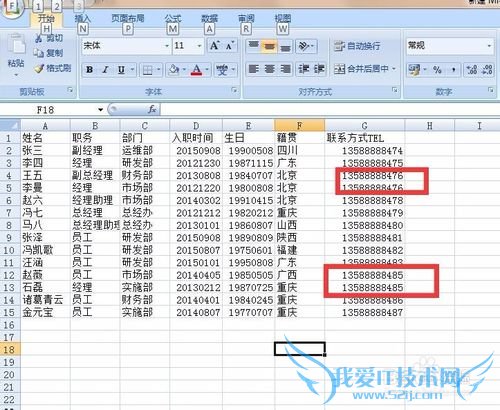Image resolution: width=500 pixels, height=410 pixels.
Task: Toggle Italic formatting
Action: 105,70
